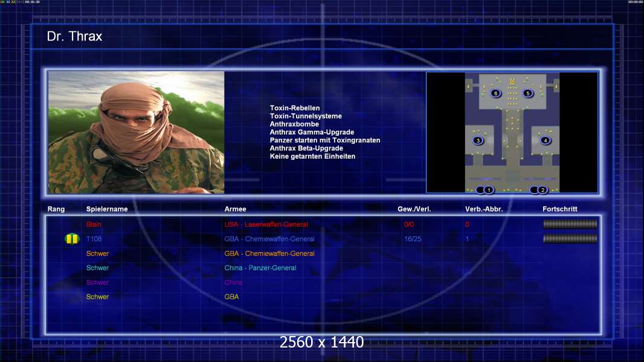644x362 pixels.
Task: Click the Armee column header
Action: (x=236, y=209)
